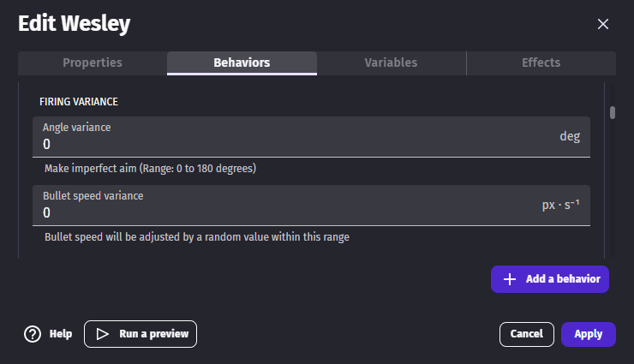Click the Help question mark icon
This screenshot has width=634, height=364.
point(33,334)
